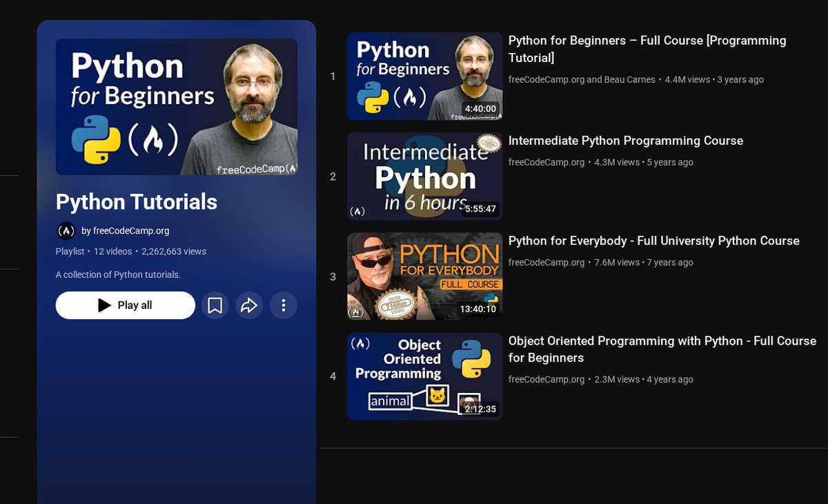Viewport: 828px width, 504px height.
Task: Click freeCodeCamp.org under Python for Everybody
Action: (x=546, y=262)
